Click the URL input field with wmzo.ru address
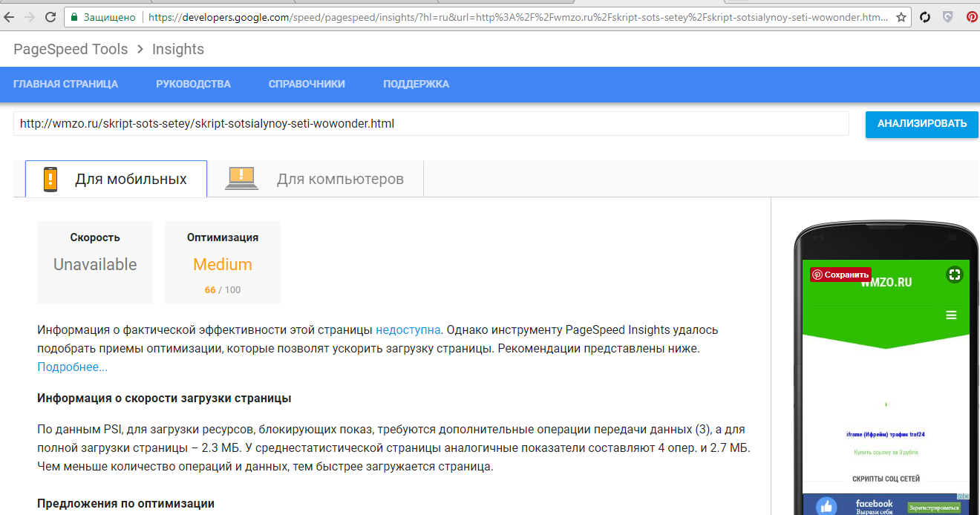980x515 pixels. click(431, 124)
